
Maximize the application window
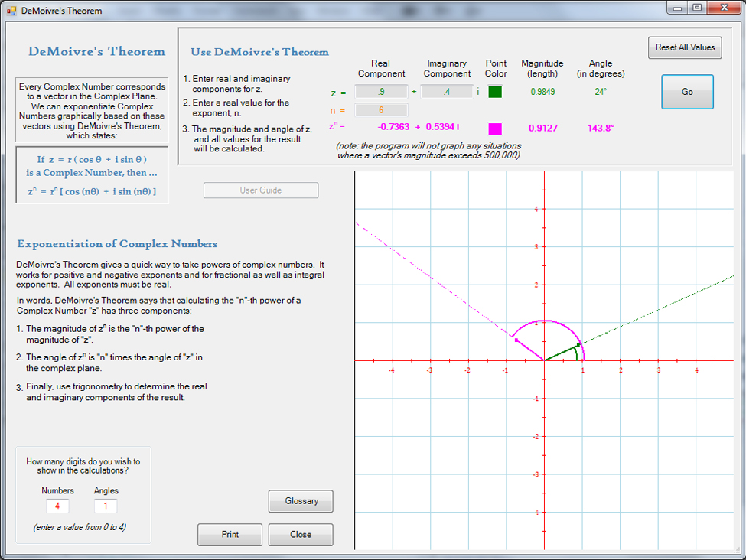point(697,8)
